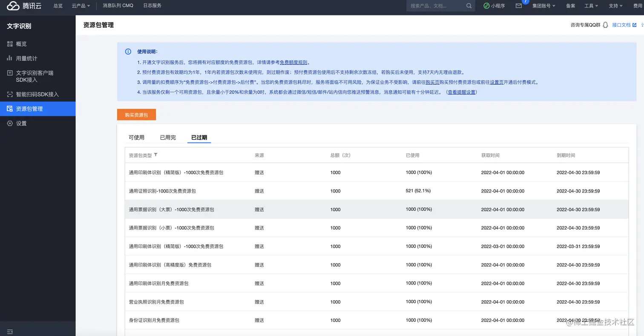Open 文字识别客户端SDK接入 in the sidebar
Image resolution: width=644 pixels, height=336 pixels.
pos(37,76)
